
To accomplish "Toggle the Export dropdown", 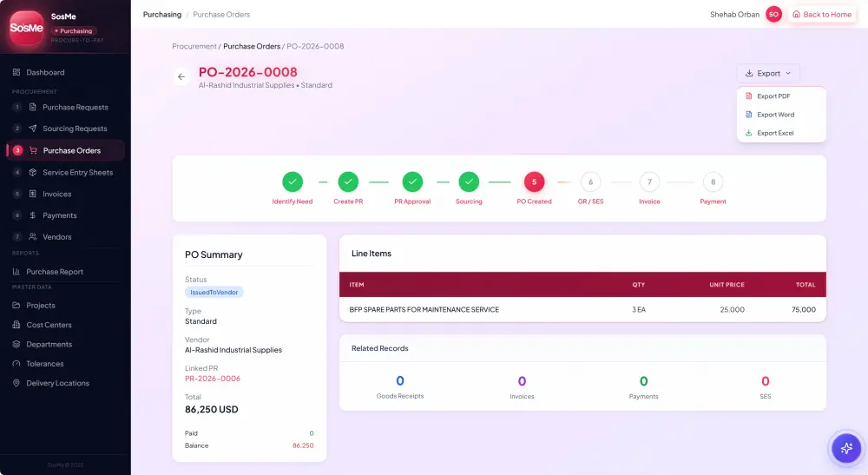I will 768,73.
